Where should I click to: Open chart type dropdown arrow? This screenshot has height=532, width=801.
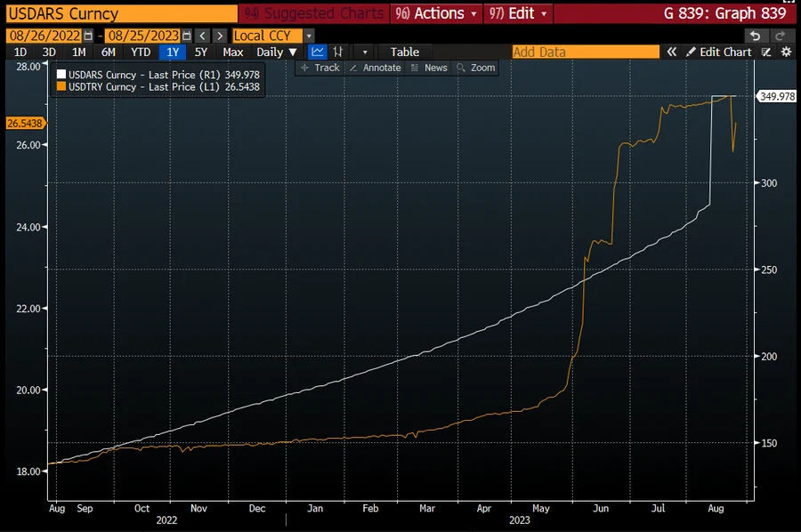click(365, 52)
